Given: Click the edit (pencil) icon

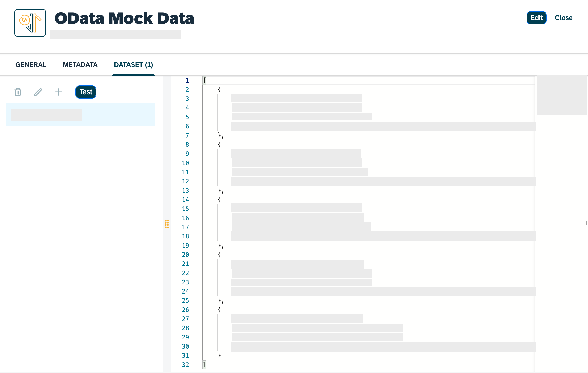Looking at the screenshot, I should (x=38, y=92).
